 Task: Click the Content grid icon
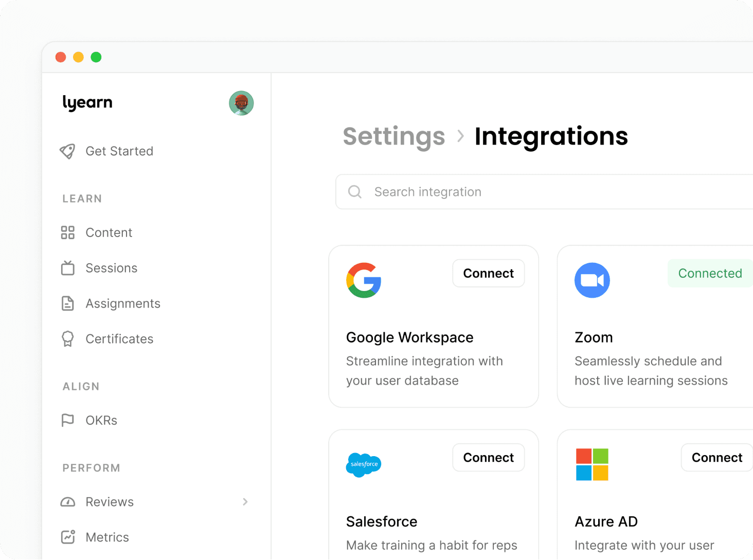(x=67, y=232)
